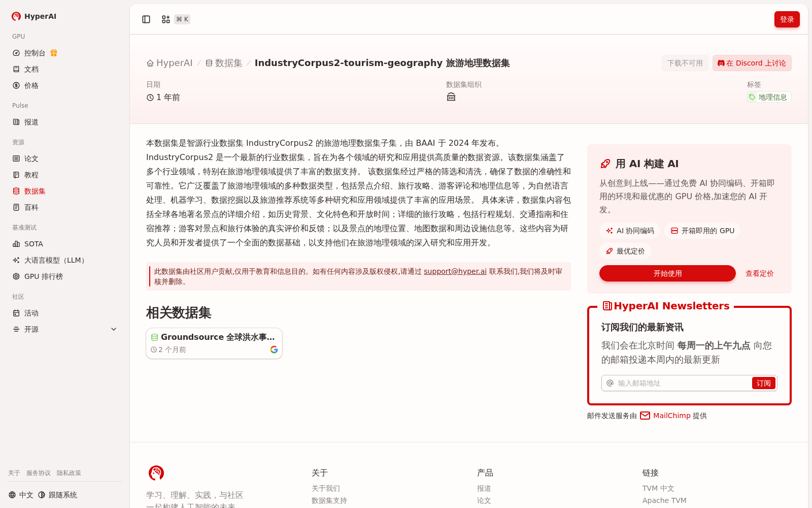The height and width of the screenshot is (508, 812).
Task: Click the support@hyper.ai email link
Action: [x=455, y=271]
